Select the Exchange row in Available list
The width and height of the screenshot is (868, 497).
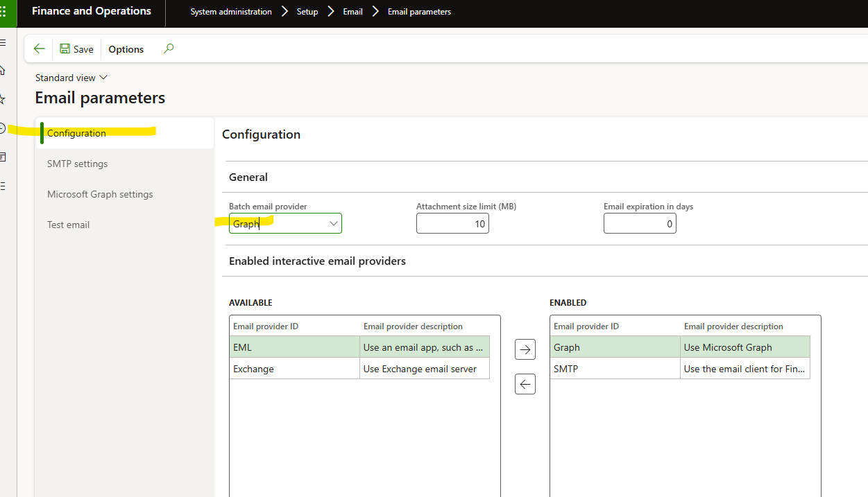click(x=359, y=369)
